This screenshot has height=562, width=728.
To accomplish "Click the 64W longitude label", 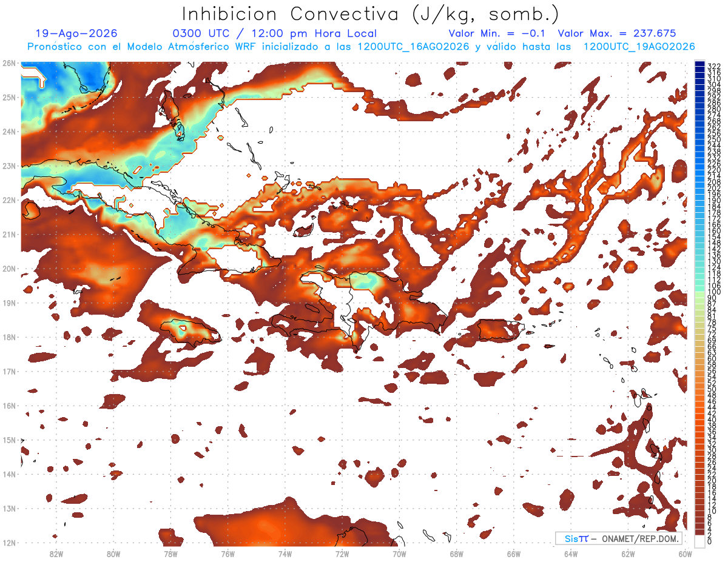I will point(571,554).
